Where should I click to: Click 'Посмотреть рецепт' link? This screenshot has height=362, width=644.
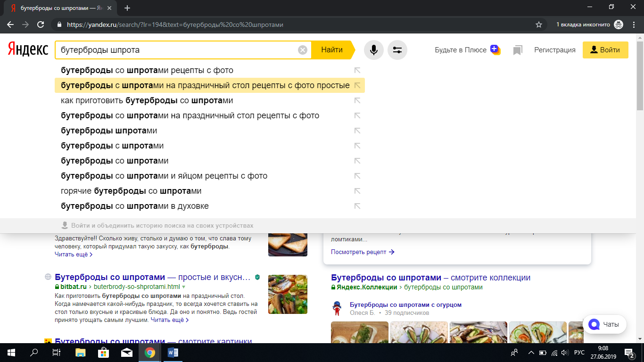tap(363, 252)
